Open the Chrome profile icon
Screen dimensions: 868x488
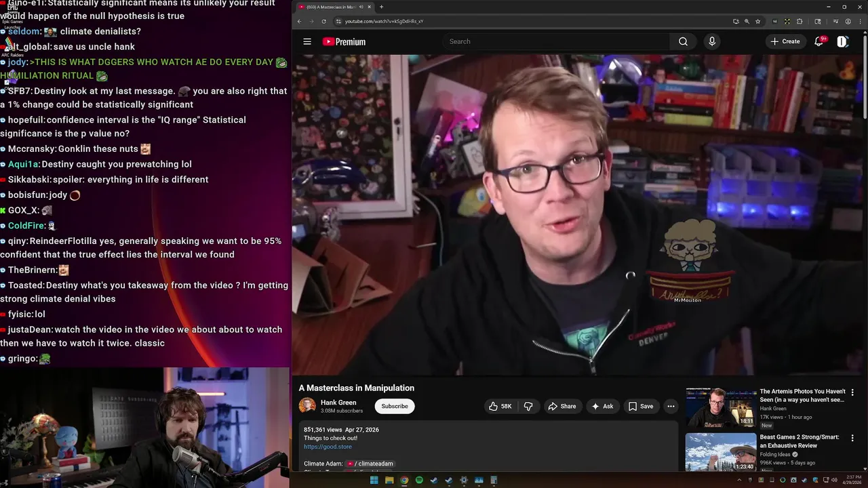pos(848,21)
